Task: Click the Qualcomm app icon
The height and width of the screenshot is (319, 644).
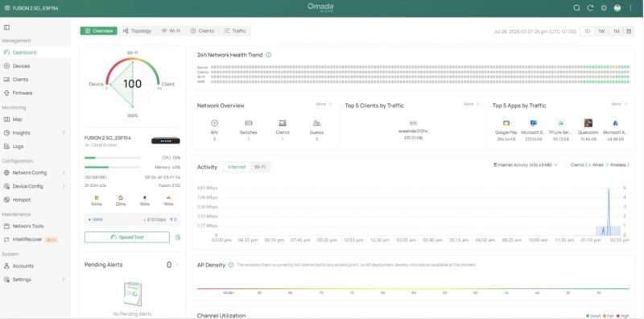Action: click(x=588, y=123)
